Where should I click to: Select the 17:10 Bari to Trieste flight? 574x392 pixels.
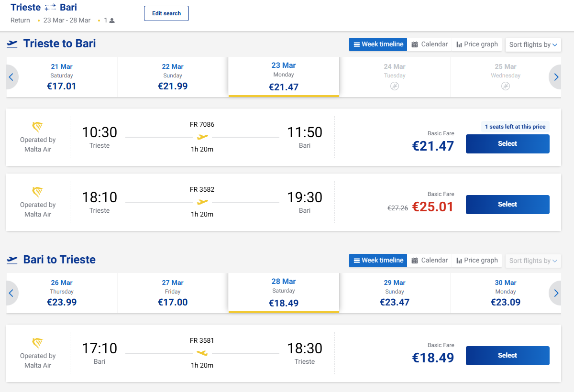point(508,356)
